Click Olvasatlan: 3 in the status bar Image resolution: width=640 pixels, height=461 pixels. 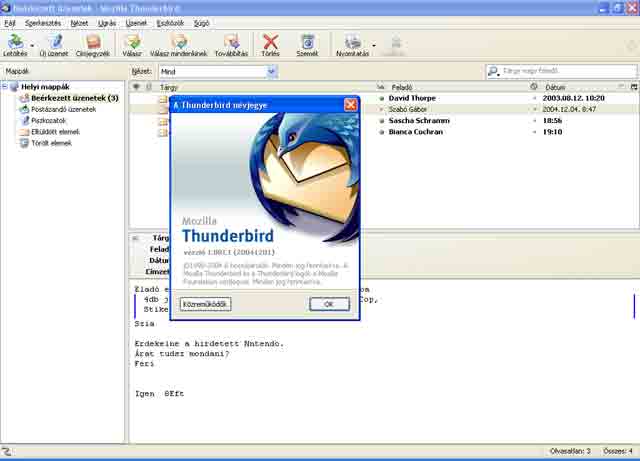click(570, 451)
